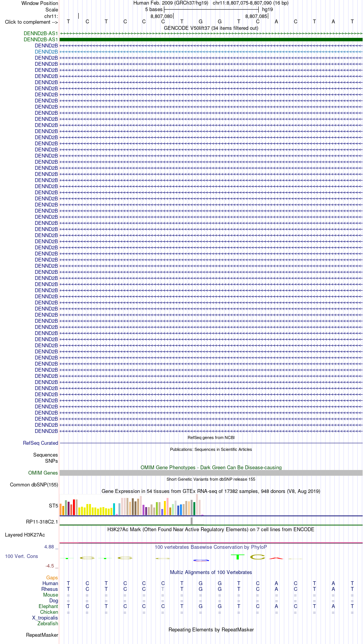Select the light-blue highlighted DENND2B transcript label
The width and height of the screenshot is (363, 644).
[x=46, y=52]
